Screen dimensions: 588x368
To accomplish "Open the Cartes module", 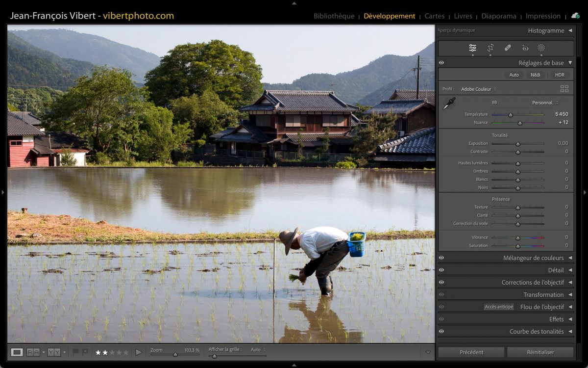I will [434, 16].
